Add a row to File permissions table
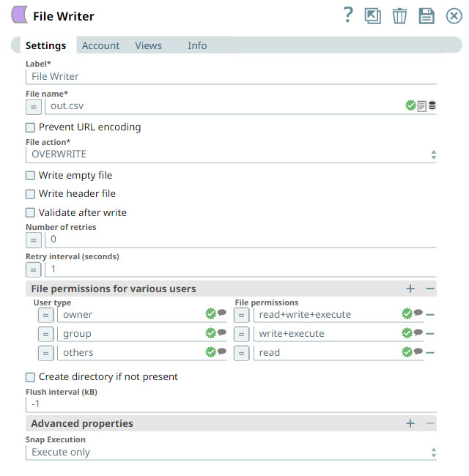This screenshot has width=469, height=476. click(x=410, y=289)
